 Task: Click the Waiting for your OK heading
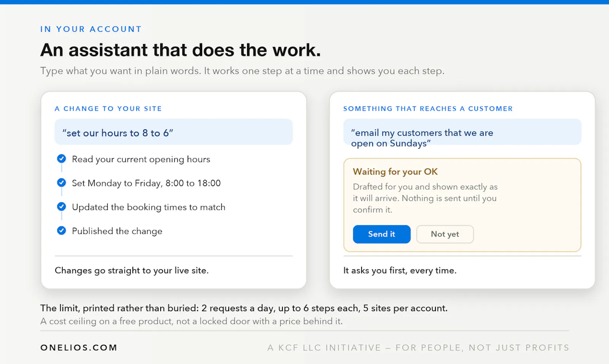[x=395, y=172]
